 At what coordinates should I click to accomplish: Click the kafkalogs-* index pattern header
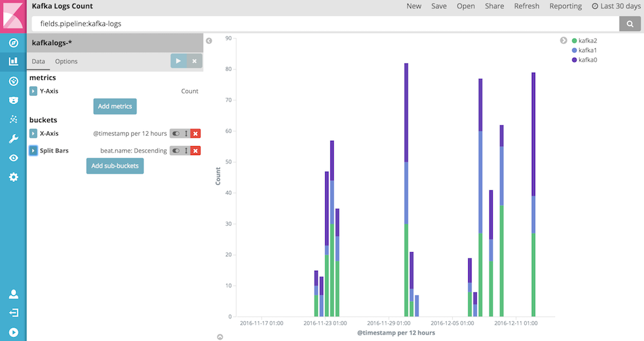115,42
